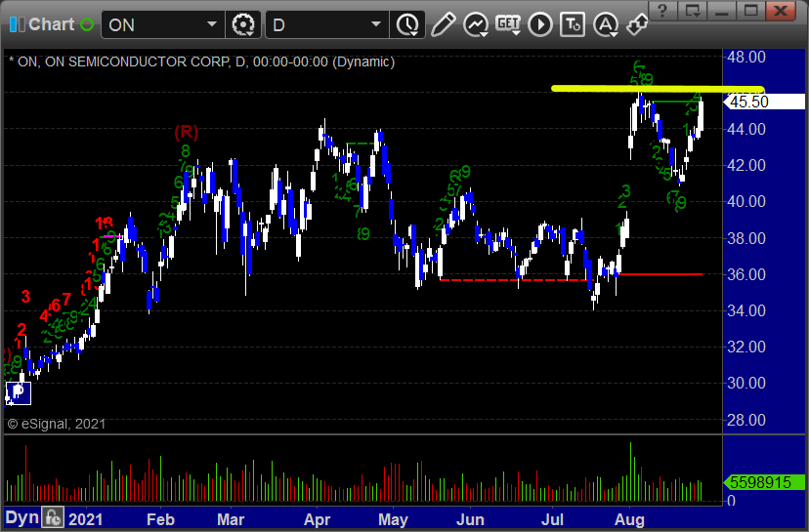Start bar replay with play icon
809x532 pixels.
[x=540, y=24]
